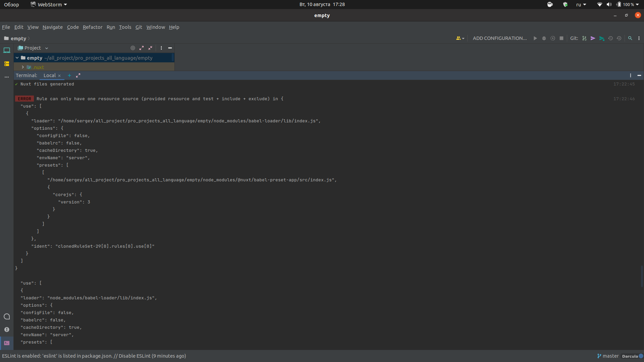Image resolution: width=644 pixels, height=362 pixels.
Task: Open the Refactor menu
Action: click(x=93, y=27)
